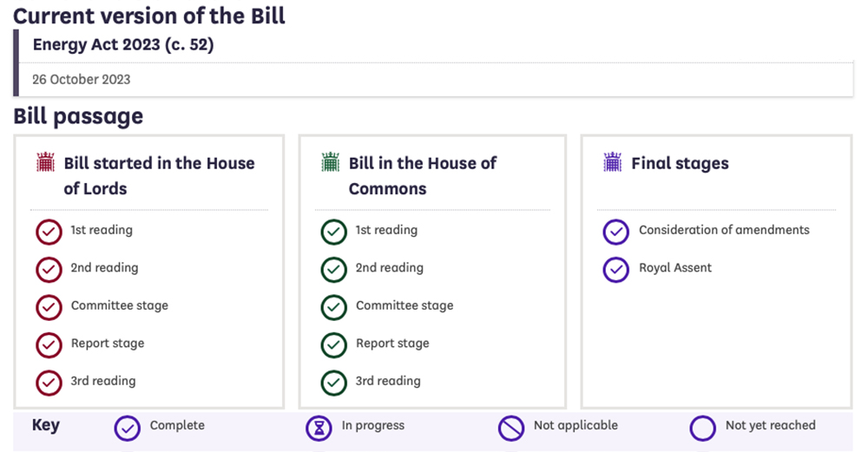
Task: Open Lords 2nd reading stage
Action: 105,268
